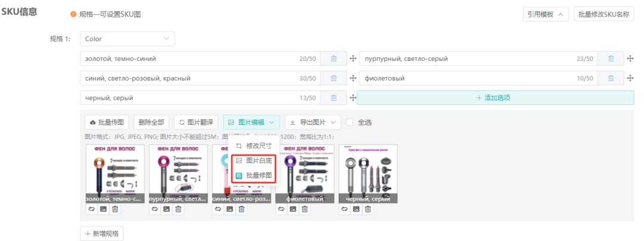The width and height of the screenshot is (644, 241).
Task: Click picture icon under черный, серый image
Action: tap(356, 209)
